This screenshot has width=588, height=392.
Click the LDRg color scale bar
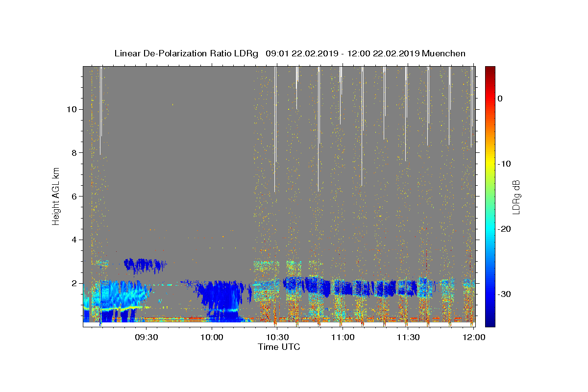[x=490, y=196]
